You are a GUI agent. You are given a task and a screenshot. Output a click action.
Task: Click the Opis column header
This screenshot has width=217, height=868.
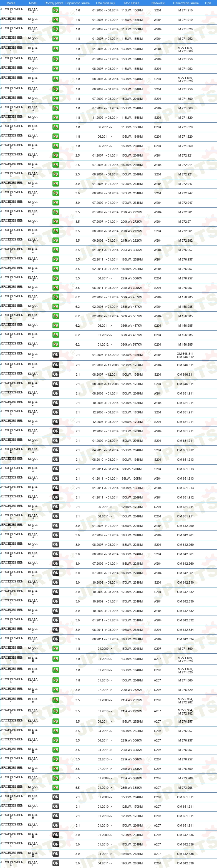[208, 3]
